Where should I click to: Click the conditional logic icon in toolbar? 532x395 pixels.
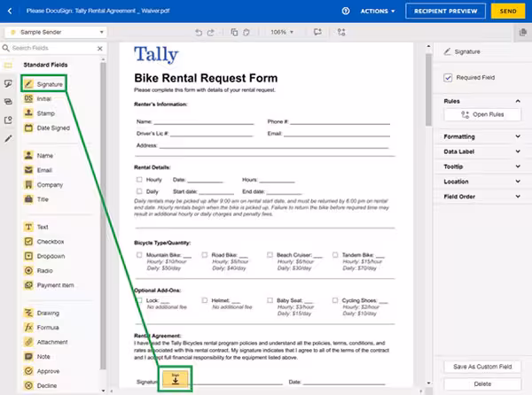pos(341,32)
